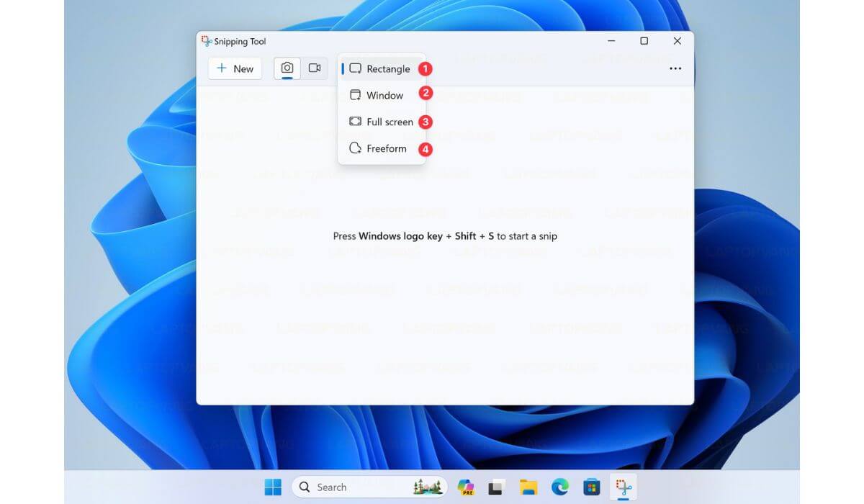Screen dimensions: 864x504
Task: Choose Full screen snipping mode
Action: (382, 122)
